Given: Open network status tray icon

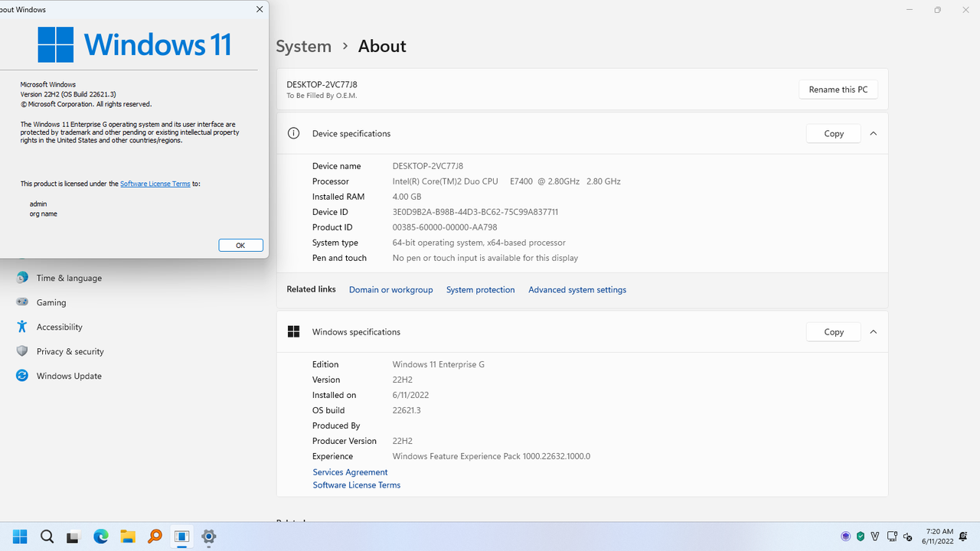Looking at the screenshot, I should point(892,536).
